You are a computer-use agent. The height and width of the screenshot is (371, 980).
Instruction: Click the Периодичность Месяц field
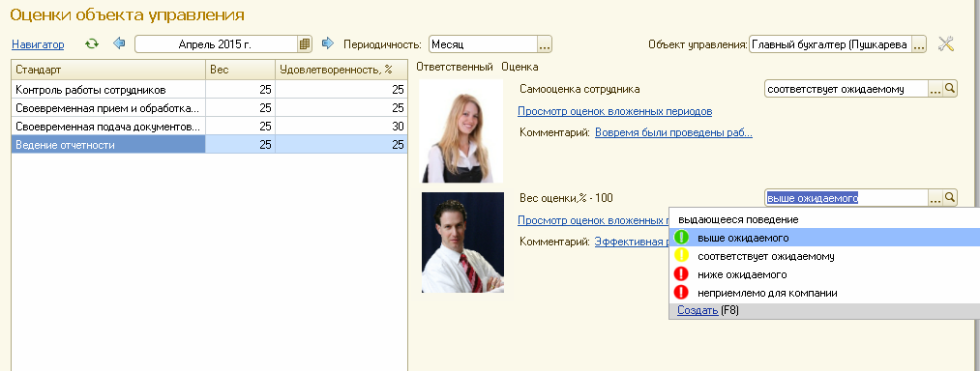coord(483,44)
